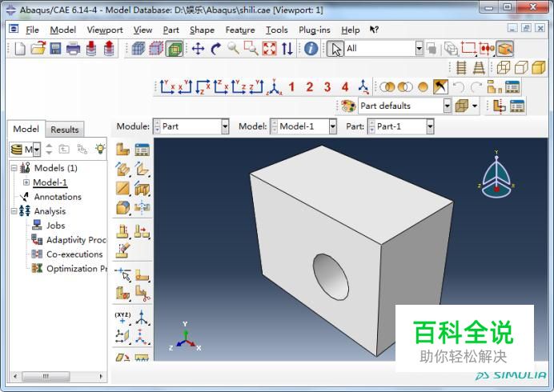
Task: Click the light bulb filter icon
Action: point(100,149)
